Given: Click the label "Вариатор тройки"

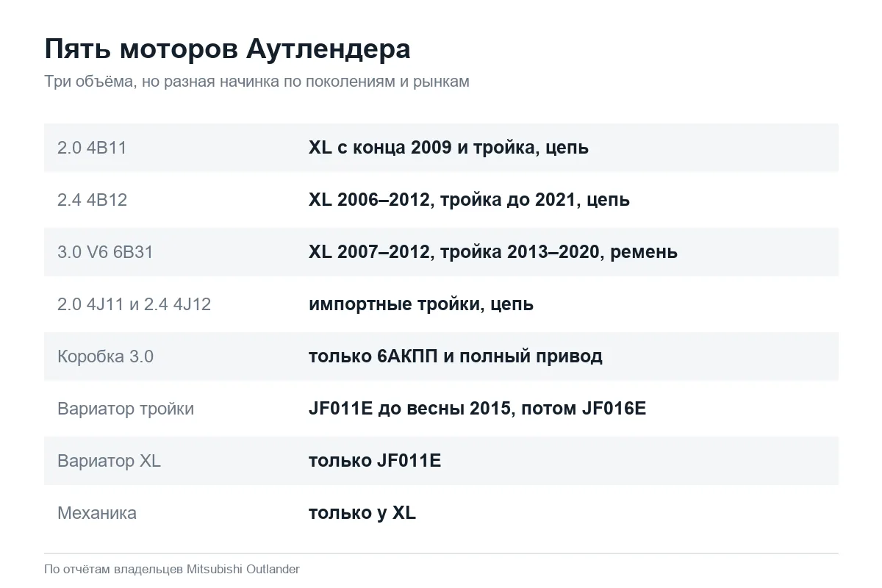Looking at the screenshot, I should [x=126, y=409].
